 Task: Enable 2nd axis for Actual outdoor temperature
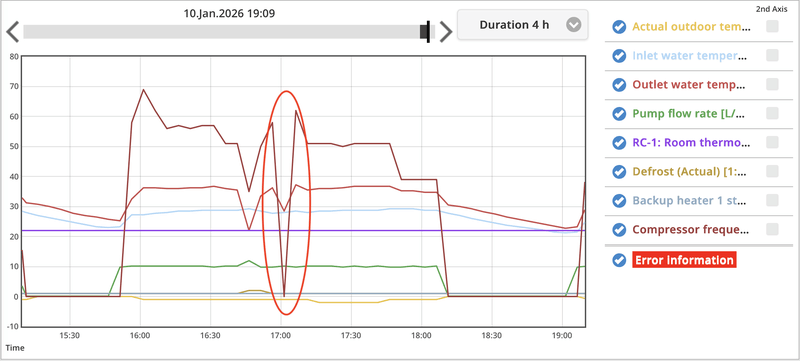[x=772, y=27]
